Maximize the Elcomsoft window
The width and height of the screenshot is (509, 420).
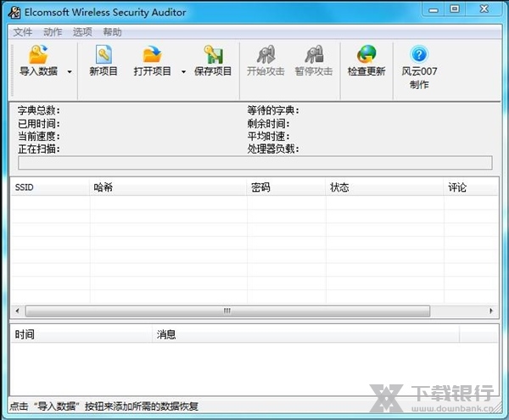[x=455, y=9]
